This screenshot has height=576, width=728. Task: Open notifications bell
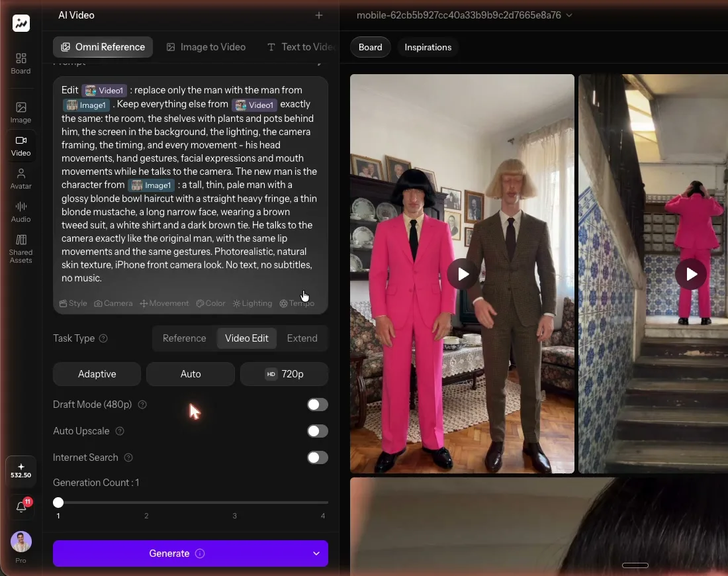pos(21,506)
